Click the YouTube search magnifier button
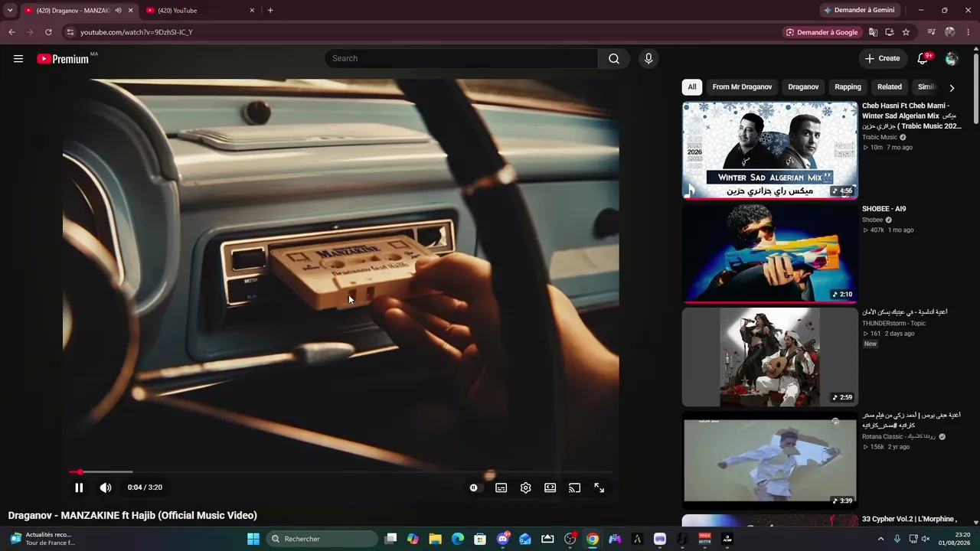The image size is (980, 551). click(x=614, y=59)
